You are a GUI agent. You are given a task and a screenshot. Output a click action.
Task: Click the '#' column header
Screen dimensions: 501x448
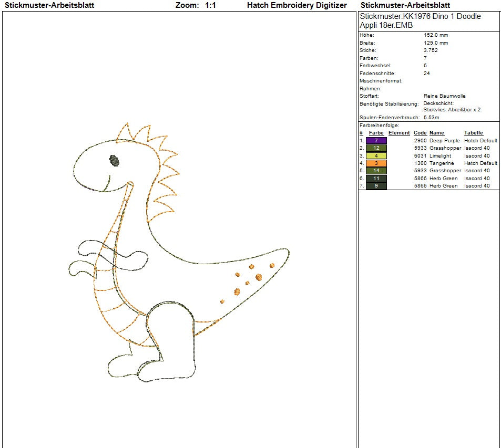point(361,133)
